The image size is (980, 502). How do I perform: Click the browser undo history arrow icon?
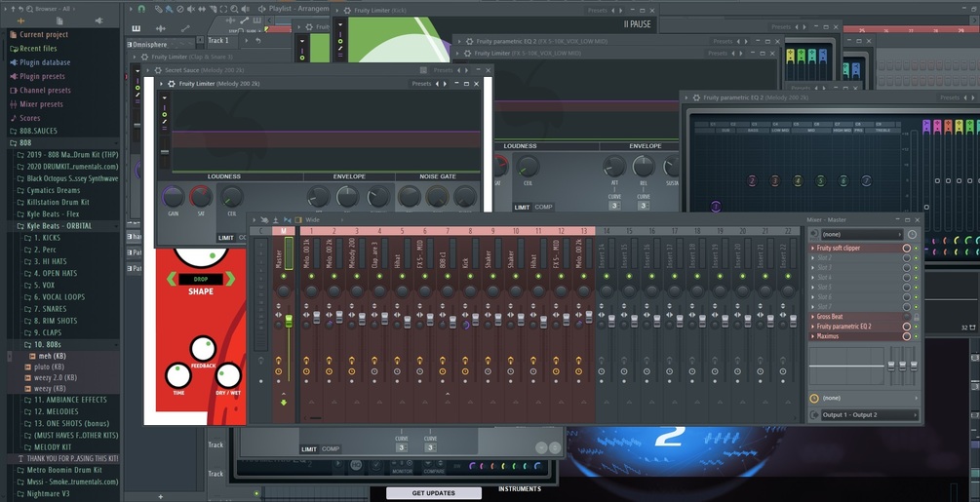20,9
